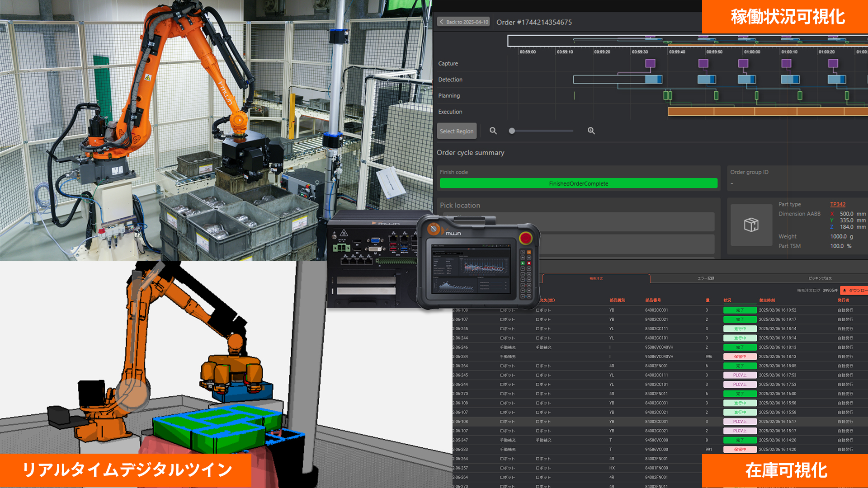Sort by 発生時刻 column header
Image resolution: width=868 pixels, height=488 pixels.
coord(767,300)
